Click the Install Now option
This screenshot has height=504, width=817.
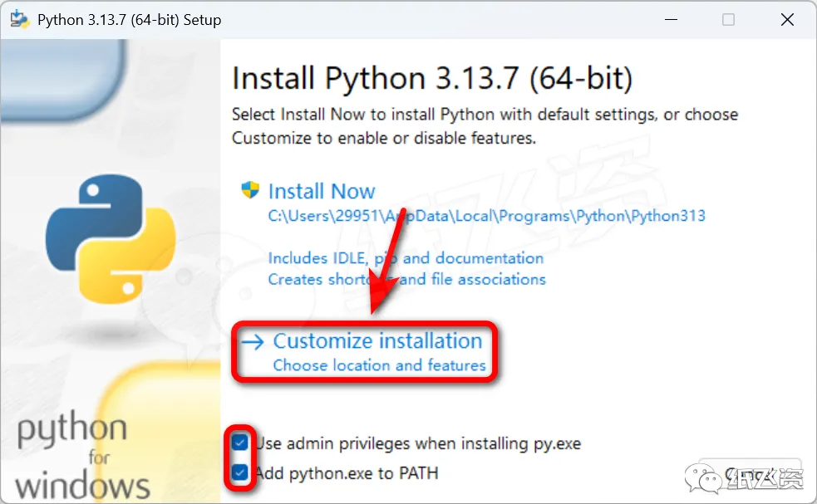tap(322, 191)
